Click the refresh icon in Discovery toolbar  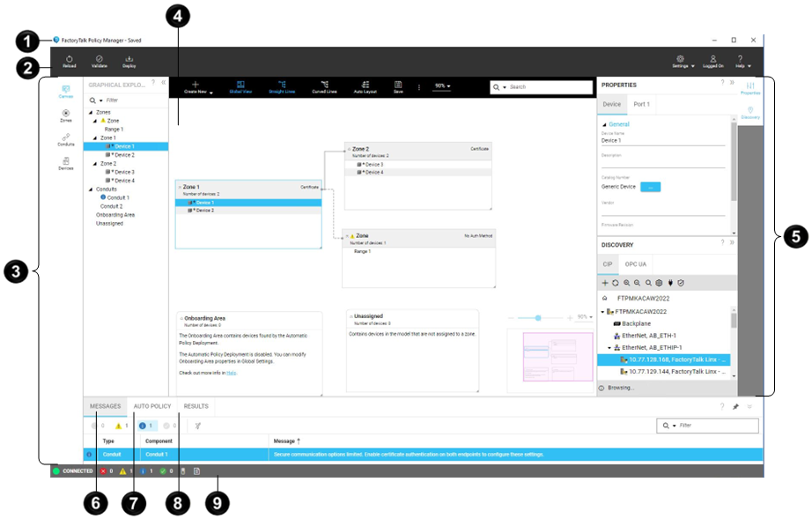pos(616,283)
